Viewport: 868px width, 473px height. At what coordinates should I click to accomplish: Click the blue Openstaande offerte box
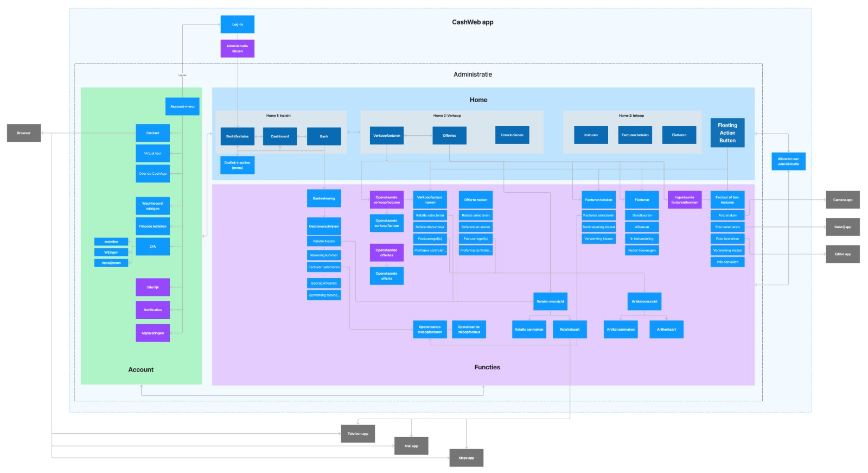point(387,276)
